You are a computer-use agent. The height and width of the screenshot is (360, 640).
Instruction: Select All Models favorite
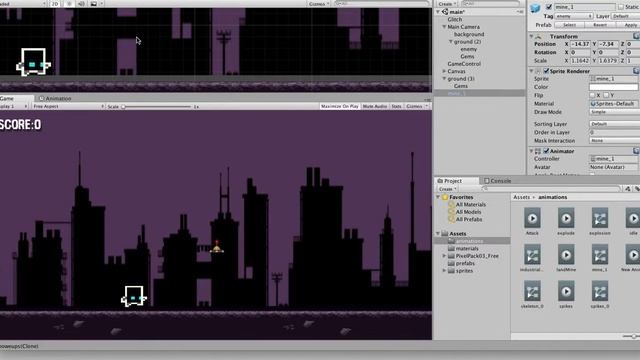[x=465, y=212]
